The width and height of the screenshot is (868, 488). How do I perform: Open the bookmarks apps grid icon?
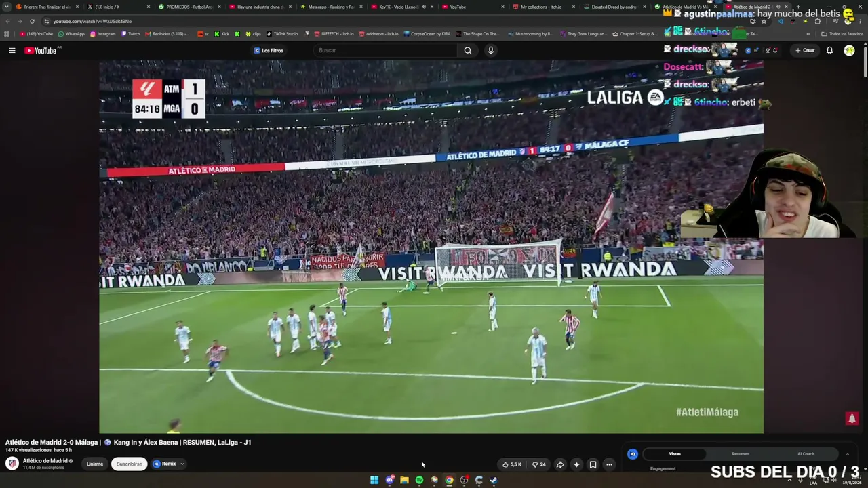7,34
